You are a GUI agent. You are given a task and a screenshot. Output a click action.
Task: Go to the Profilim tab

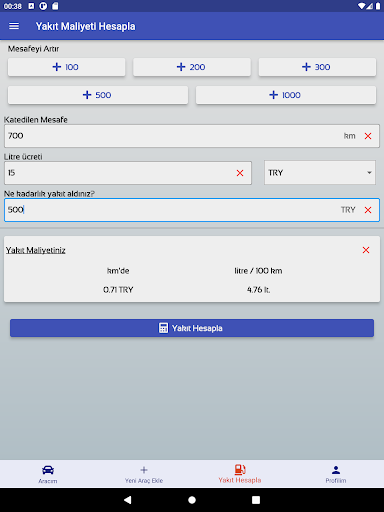coord(336,474)
